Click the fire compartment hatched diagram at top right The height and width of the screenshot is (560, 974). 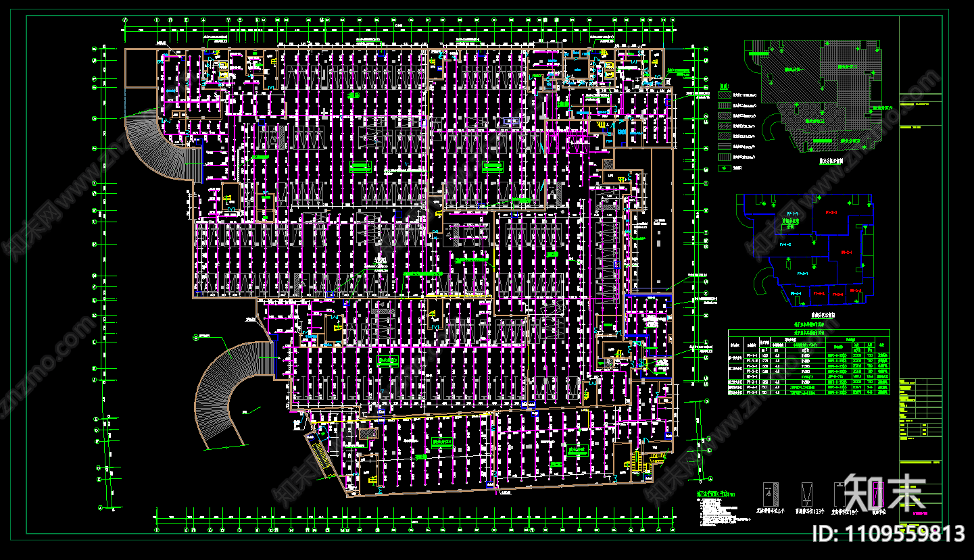pos(812,97)
